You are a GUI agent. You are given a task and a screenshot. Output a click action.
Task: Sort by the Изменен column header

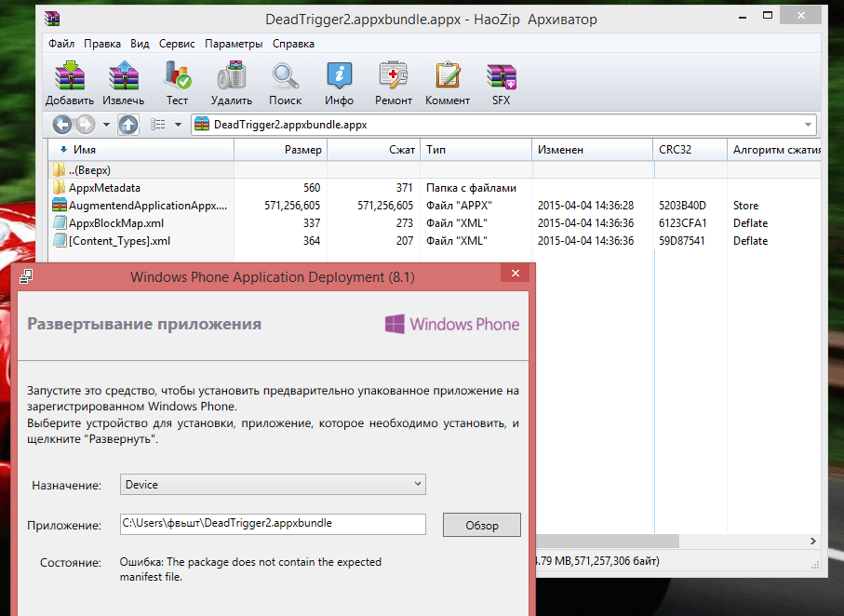(x=593, y=150)
